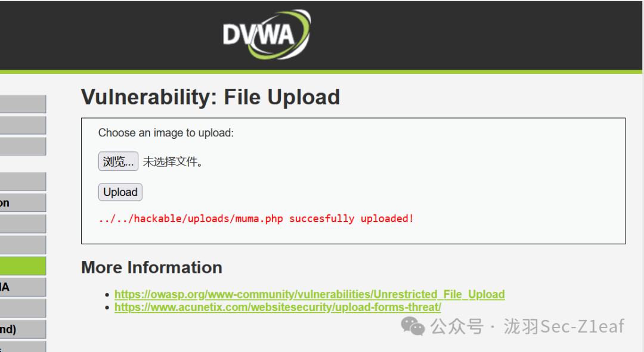Open the acunetix upload-forms-threat link
Viewport: 644px width, 352px height.
pos(278,307)
